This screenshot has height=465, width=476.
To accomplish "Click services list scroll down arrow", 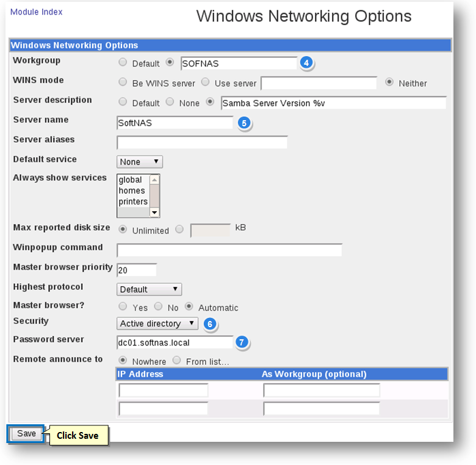I will click(x=154, y=212).
